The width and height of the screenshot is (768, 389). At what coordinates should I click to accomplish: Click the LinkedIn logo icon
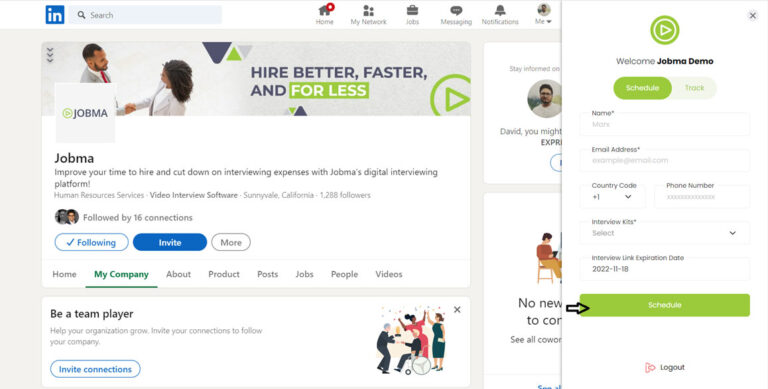pyautogui.click(x=55, y=15)
